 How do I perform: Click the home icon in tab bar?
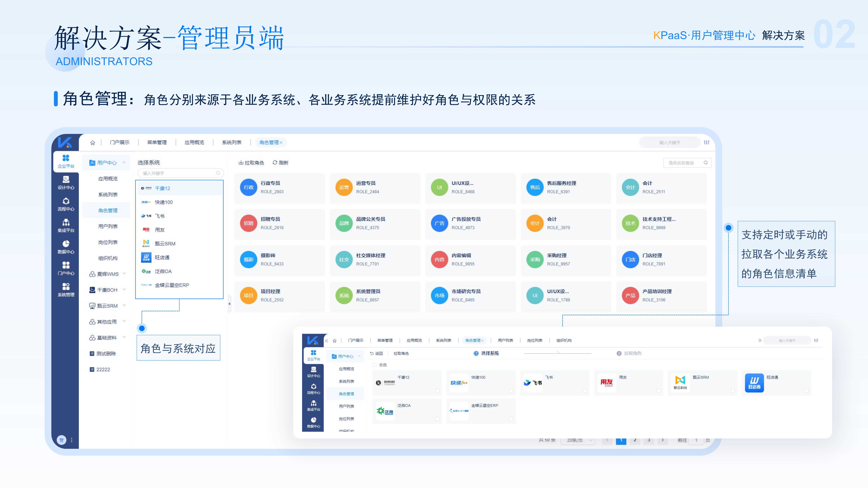[x=93, y=142]
